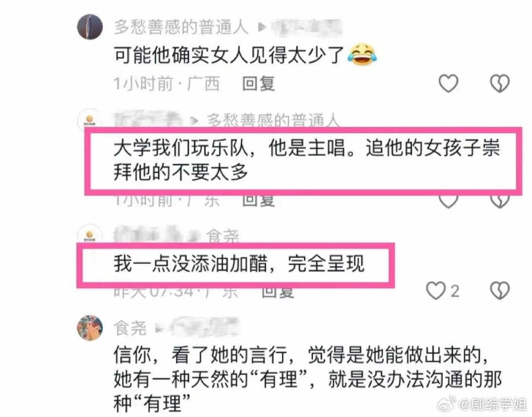Dislike the 可能他确实女人见得太少了 comment
The image size is (532, 417).
click(x=500, y=83)
